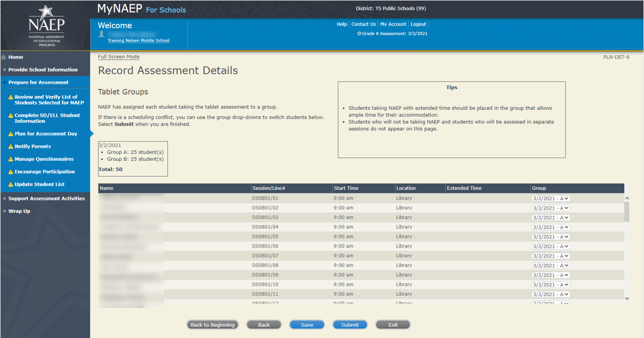Viewport: 644px width, 338px height.
Task: Open Group dropdown for session DS0801/01
Action: [x=550, y=199]
